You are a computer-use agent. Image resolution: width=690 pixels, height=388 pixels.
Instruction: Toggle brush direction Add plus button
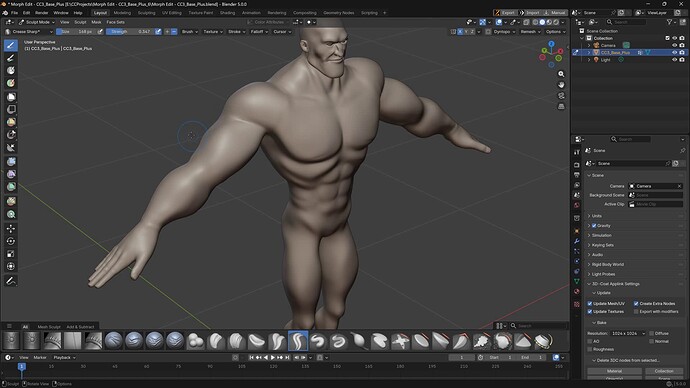tap(167, 32)
